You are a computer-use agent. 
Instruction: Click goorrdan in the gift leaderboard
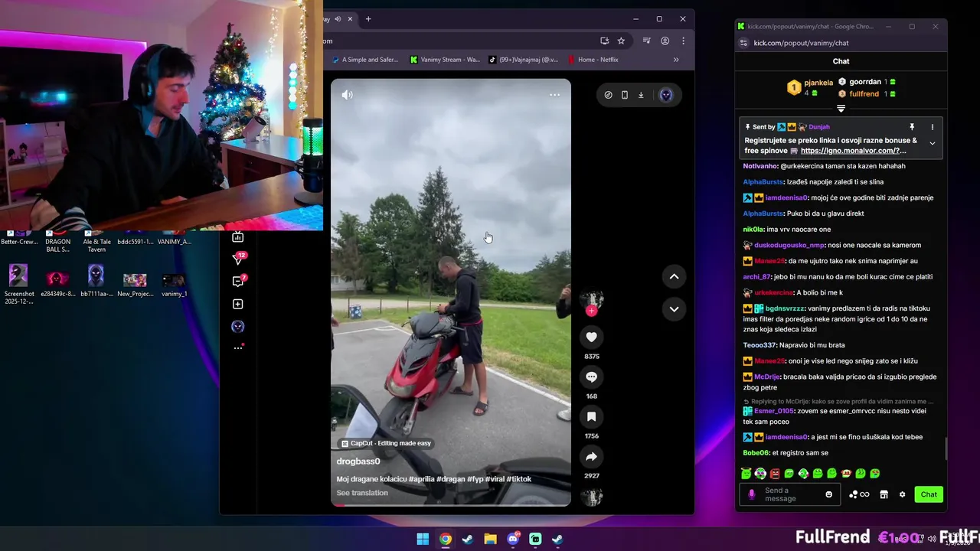point(865,82)
